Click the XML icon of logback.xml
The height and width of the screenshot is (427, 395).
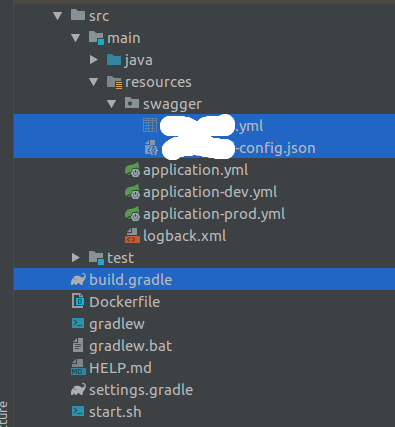point(132,236)
